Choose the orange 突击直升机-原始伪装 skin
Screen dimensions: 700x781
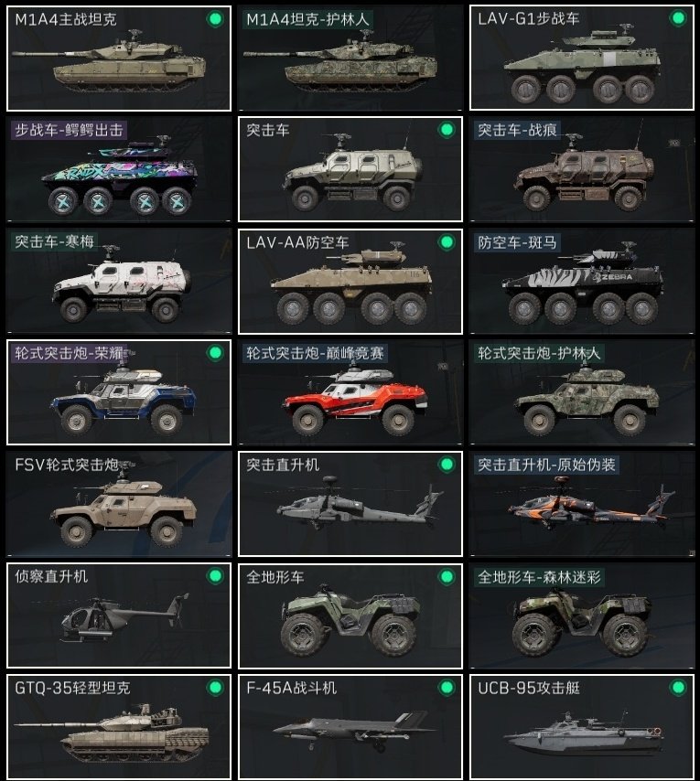point(582,504)
